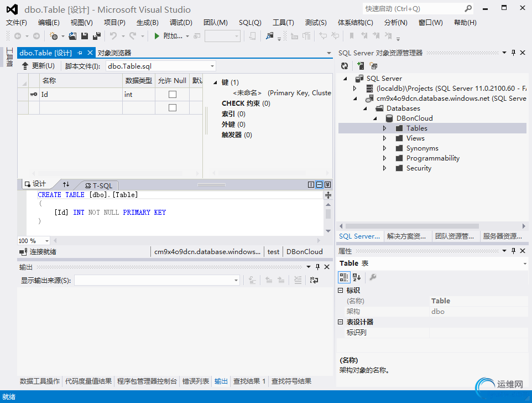Open the 显示输出来源 dropdown
The image size is (532, 403).
[236, 281]
